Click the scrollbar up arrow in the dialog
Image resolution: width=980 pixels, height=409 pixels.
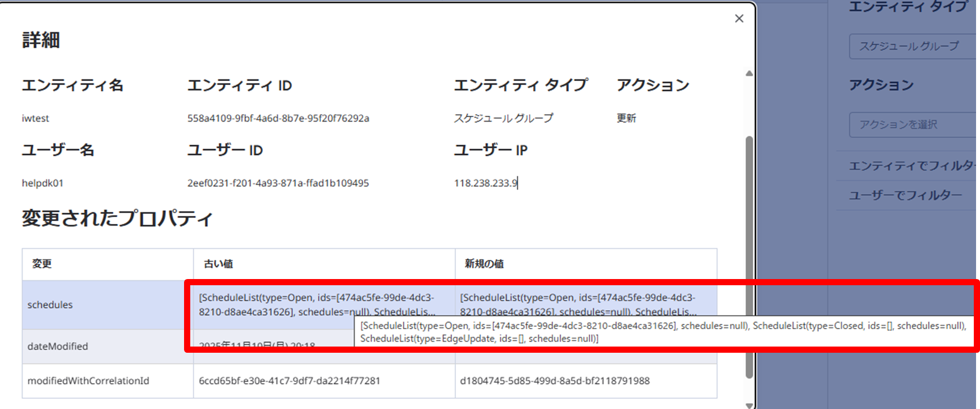749,74
